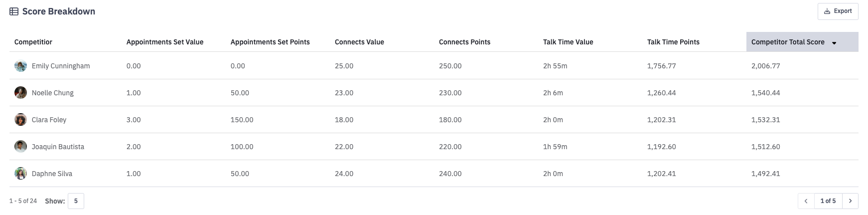
Task: Click the Talk Time Value header
Action: (568, 42)
